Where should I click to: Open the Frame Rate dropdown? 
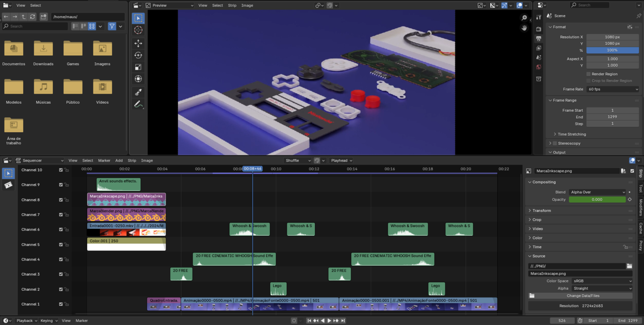pyautogui.click(x=612, y=89)
